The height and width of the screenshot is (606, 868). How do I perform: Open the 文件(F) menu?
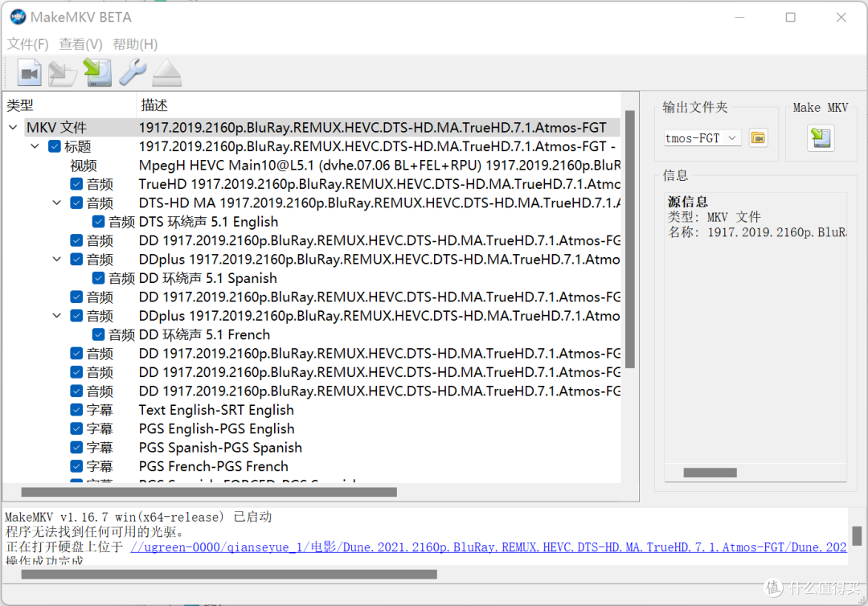pyautogui.click(x=27, y=43)
